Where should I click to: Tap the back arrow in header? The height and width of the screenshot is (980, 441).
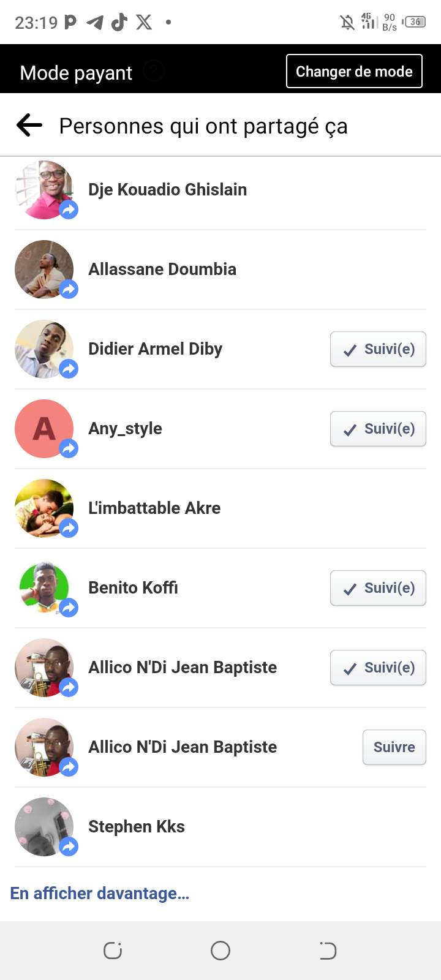(x=29, y=126)
